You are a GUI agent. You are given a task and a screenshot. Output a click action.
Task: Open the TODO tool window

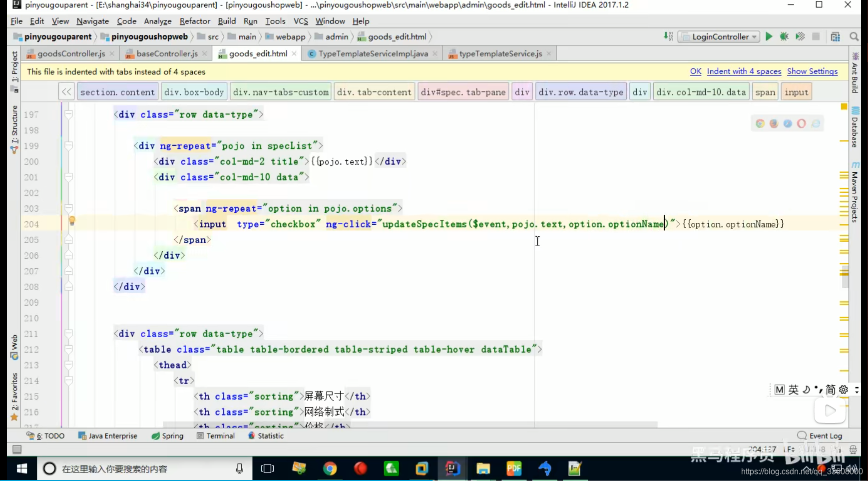click(46, 436)
